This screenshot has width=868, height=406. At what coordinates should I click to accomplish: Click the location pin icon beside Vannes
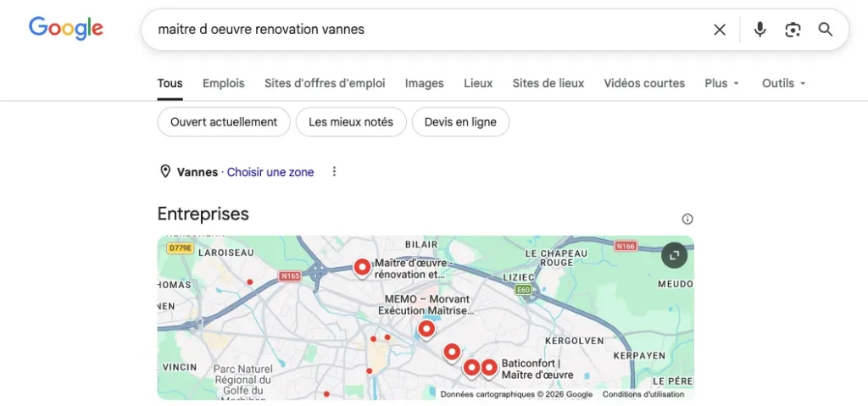coord(165,172)
